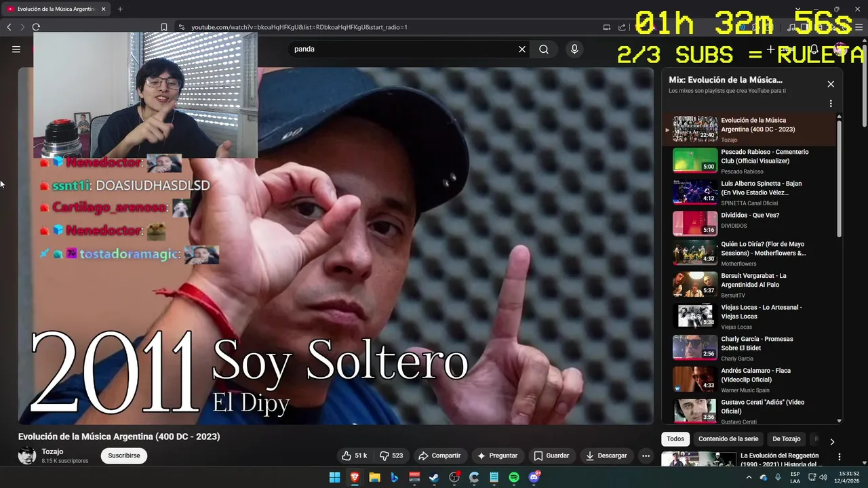Show hidden system tray icons chevron
The height and width of the screenshot is (488, 868).
click(x=749, y=478)
